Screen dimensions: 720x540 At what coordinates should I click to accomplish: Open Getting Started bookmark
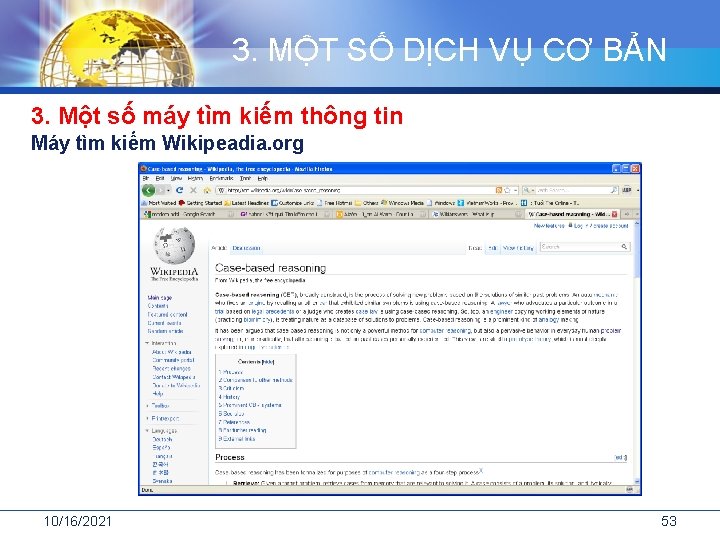[200, 202]
